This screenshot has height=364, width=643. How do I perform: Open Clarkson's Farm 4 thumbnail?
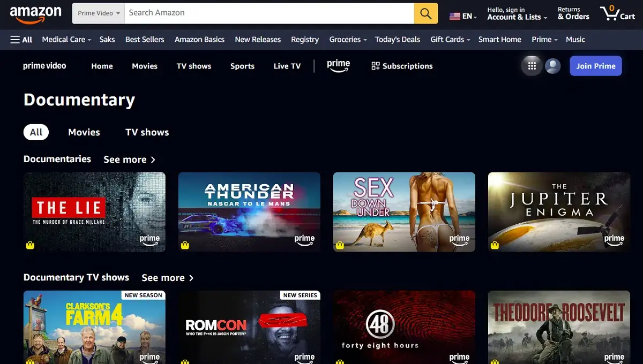point(94,327)
